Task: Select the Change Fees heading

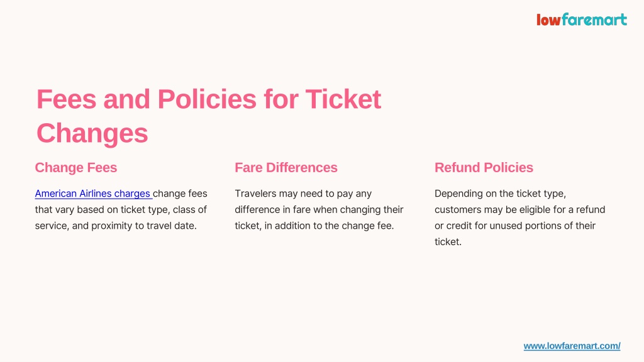Action: pos(76,167)
